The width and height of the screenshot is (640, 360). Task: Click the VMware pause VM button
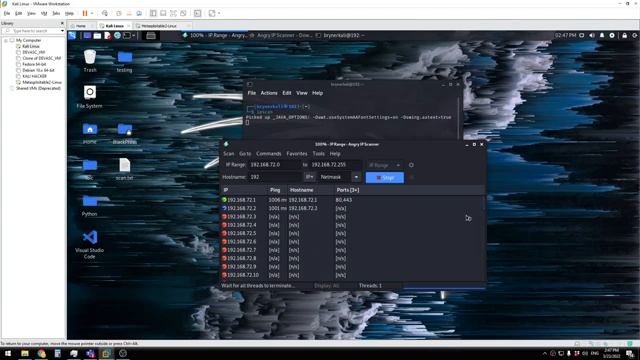coord(85,13)
